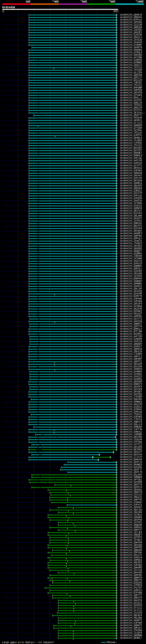Select the AV424450 query label
Viewport: 146px width, 644px height.
[8, 7]
